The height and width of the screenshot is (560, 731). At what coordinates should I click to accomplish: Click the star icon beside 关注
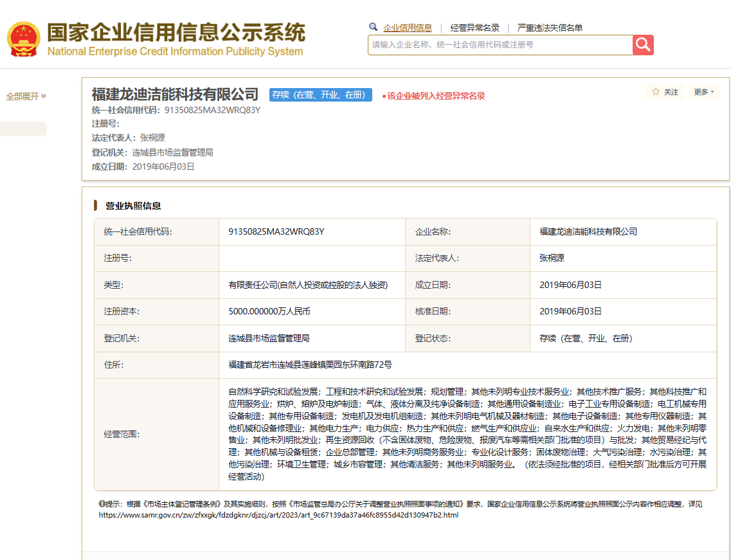tap(656, 91)
